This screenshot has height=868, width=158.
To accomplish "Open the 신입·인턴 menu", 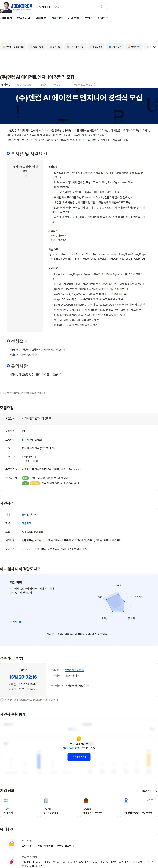I will click(57, 18).
